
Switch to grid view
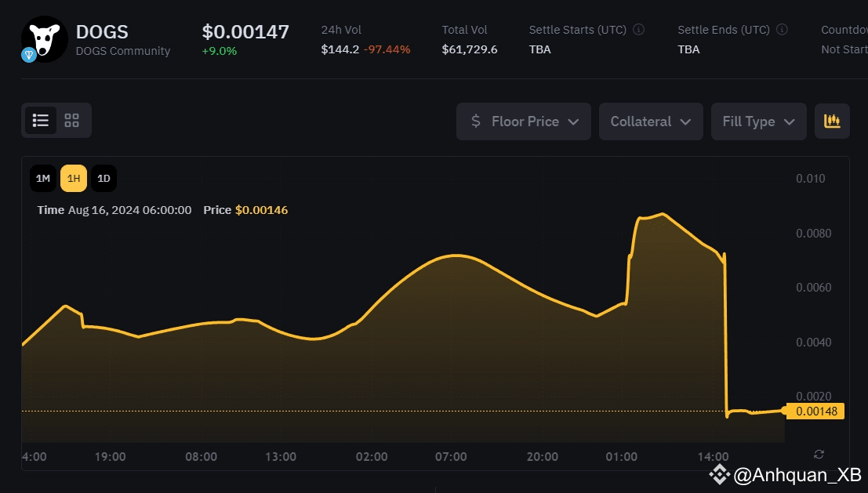pyautogui.click(x=72, y=121)
